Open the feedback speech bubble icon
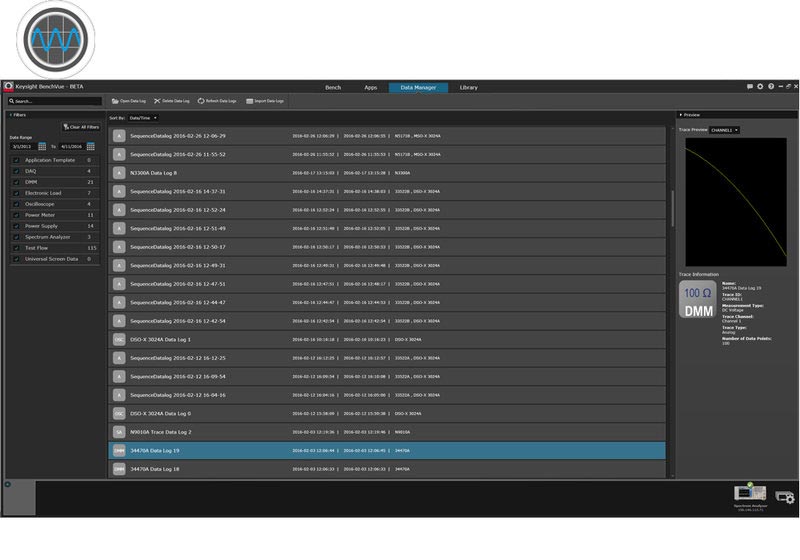 pos(749,87)
